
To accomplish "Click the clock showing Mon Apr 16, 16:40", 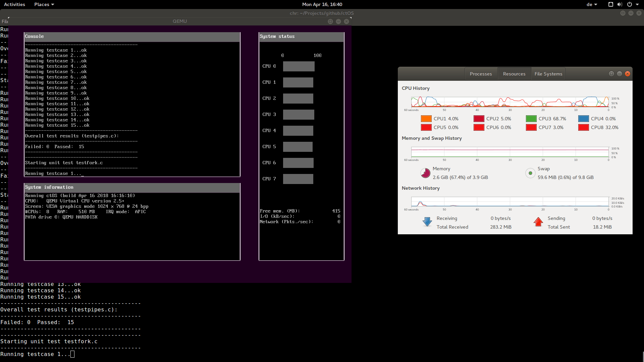I will tap(322, 4).
